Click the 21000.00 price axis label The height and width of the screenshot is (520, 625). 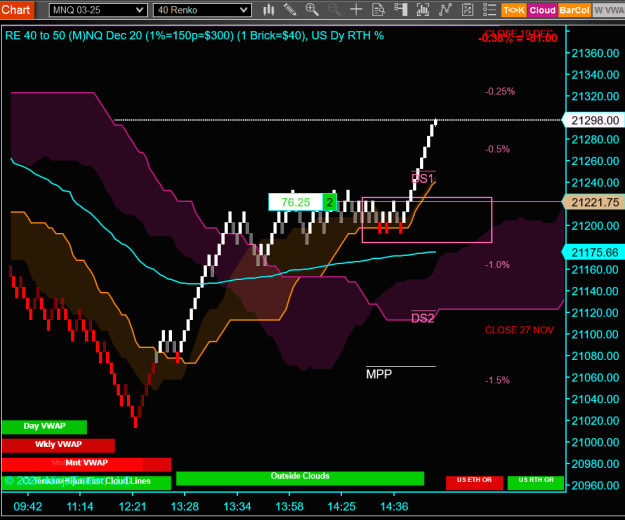(595, 442)
